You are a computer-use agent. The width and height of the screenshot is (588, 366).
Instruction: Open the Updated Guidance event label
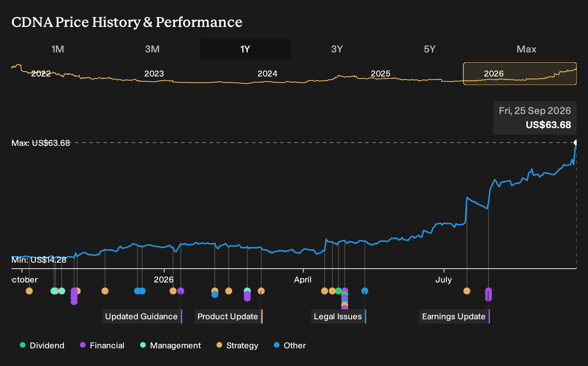click(142, 316)
